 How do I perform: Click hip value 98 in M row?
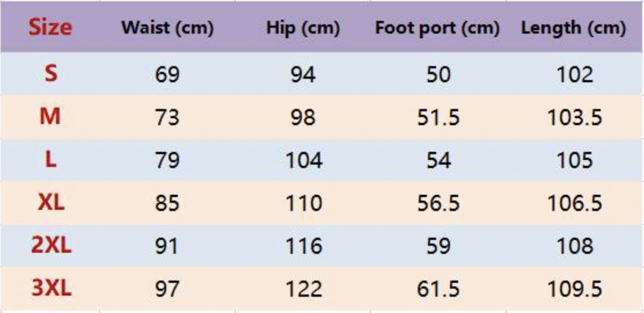click(303, 118)
